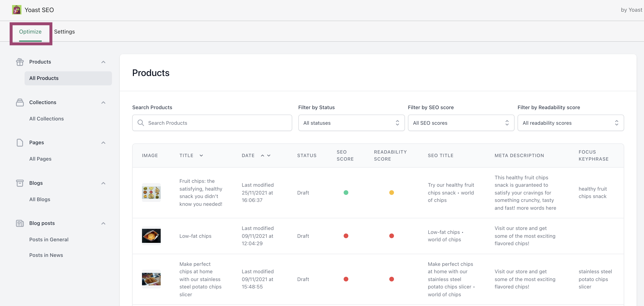Open "All Blogs" from the sidebar
This screenshot has height=306, width=644.
[x=40, y=199]
